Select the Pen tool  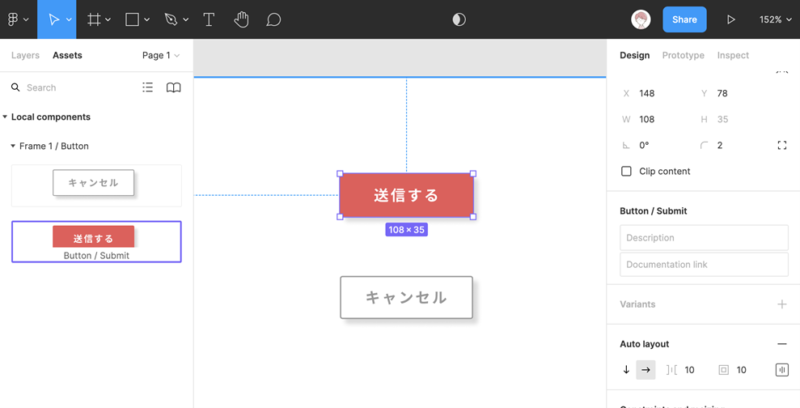coord(170,19)
